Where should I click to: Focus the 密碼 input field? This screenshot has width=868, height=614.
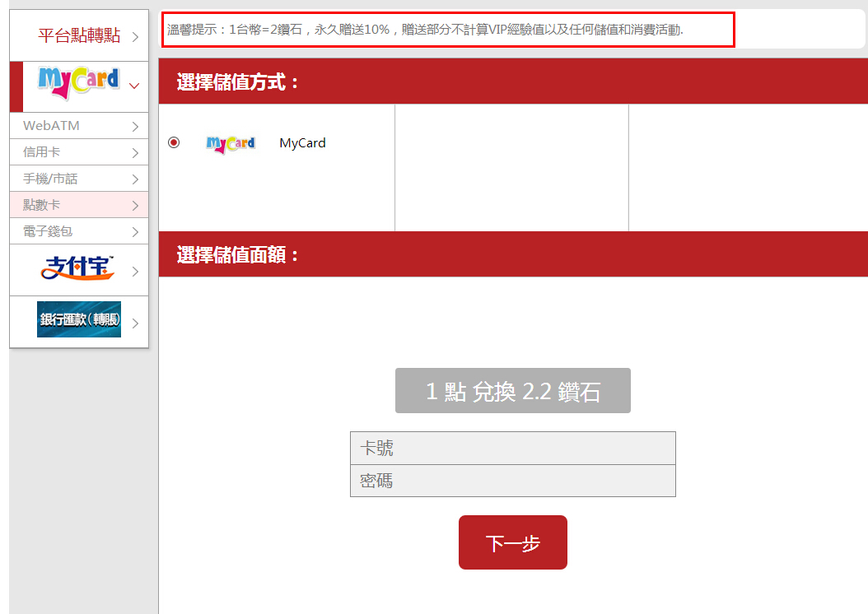tap(512, 481)
